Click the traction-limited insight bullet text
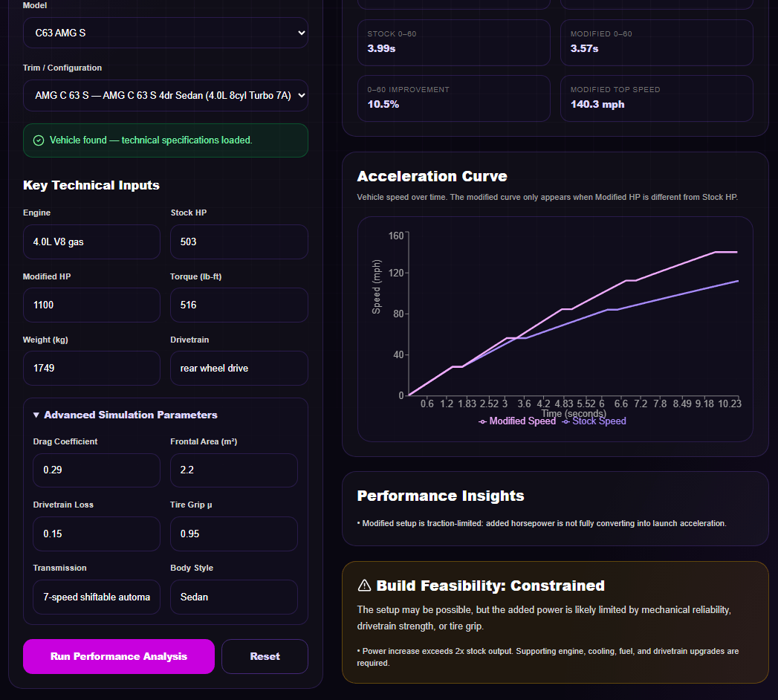The height and width of the screenshot is (700, 778). [x=542, y=523]
